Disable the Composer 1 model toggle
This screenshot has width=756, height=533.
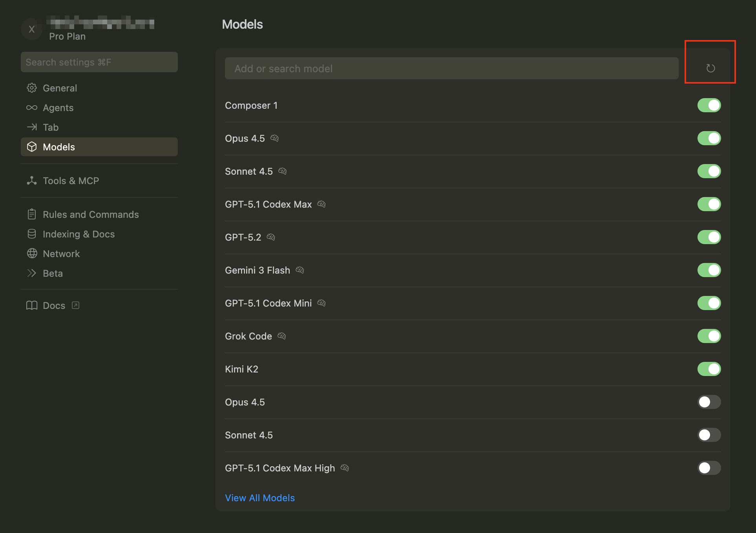pyautogui.click(x=709, y=105)
